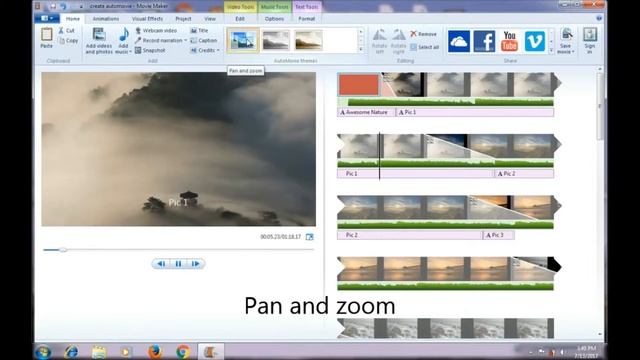Add a Title to the movie
This screenshot has width=640, height=360.
[x=200, y=31]
